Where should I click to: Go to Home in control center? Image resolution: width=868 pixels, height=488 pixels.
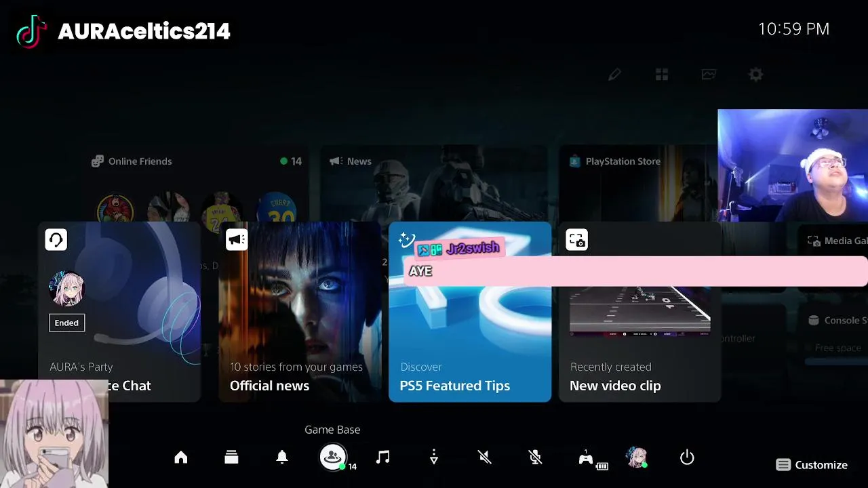180,457
